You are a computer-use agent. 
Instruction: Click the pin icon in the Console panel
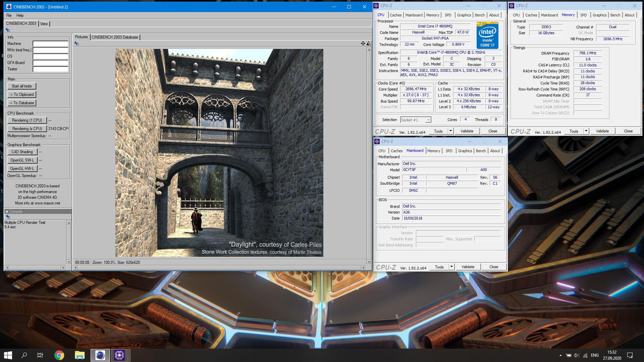8,217
